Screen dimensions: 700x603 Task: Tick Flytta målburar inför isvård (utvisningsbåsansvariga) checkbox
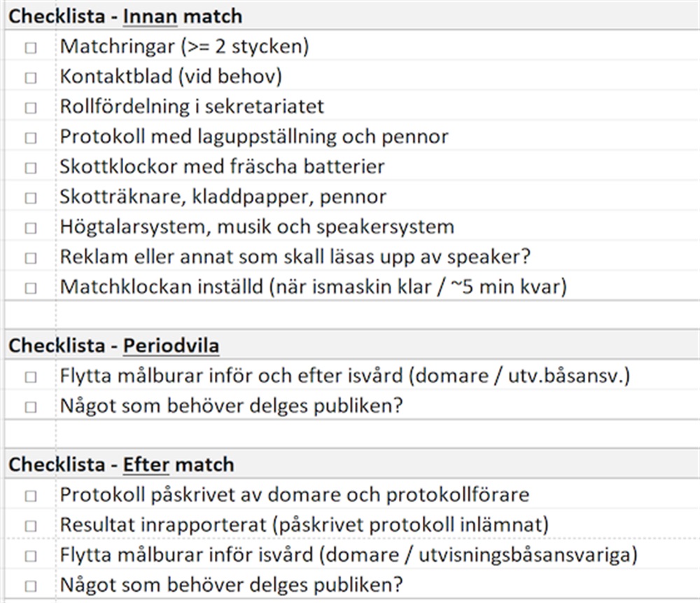[30, 555]
